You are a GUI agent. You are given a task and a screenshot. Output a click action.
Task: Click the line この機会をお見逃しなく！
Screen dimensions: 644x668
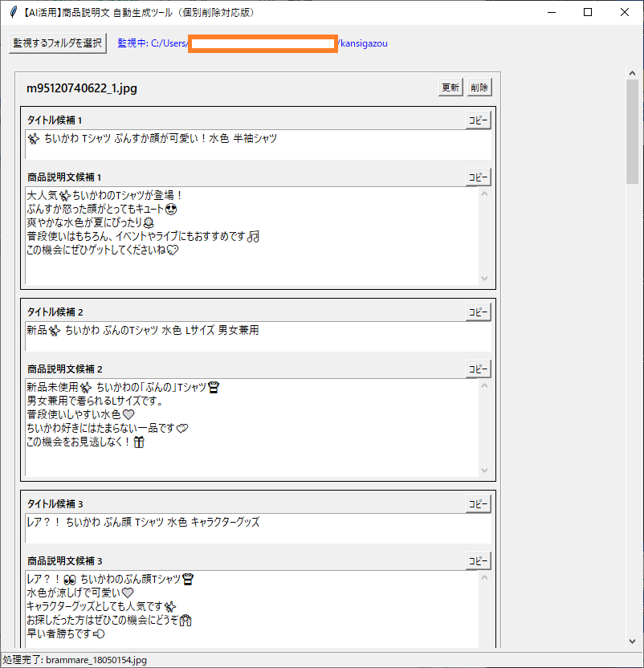[x=86, y=442]
